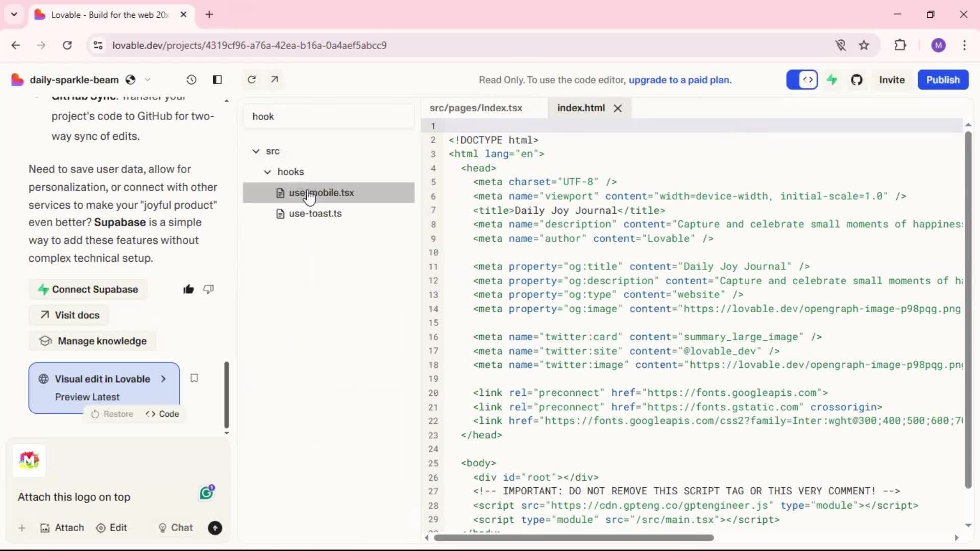The image size is (980, 551).
Task: Click Grammarly icon in prompt box
Action: (206, 492)
